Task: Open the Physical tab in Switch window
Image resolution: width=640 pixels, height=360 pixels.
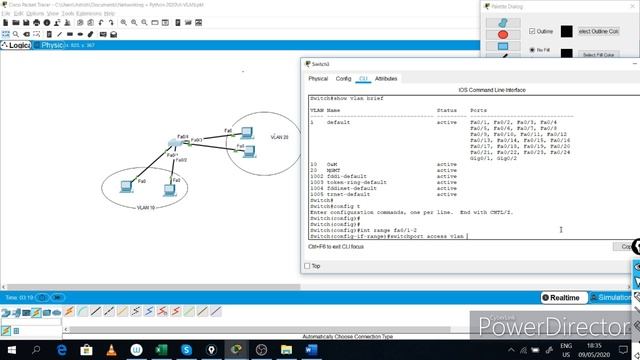Action: pyautogui.click(x=318, y=78)
